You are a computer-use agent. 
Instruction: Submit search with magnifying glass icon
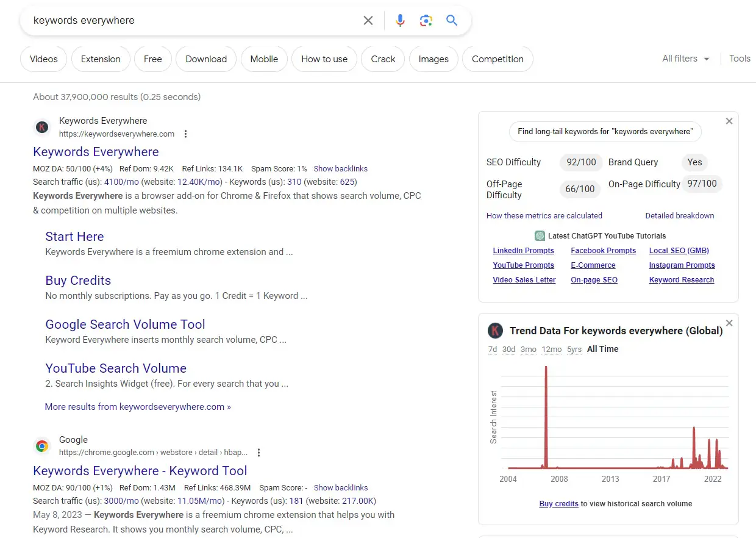[x=452, y=20]
